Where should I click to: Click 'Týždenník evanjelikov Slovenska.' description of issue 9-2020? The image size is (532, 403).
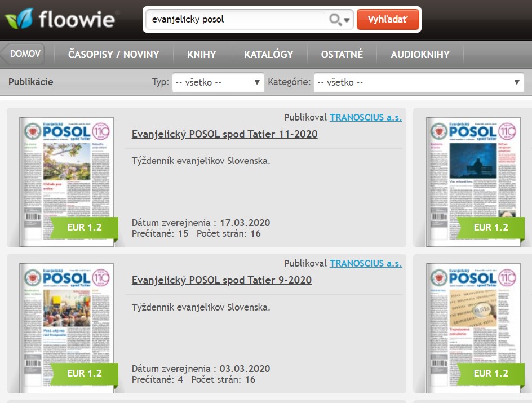click(201, 307)
